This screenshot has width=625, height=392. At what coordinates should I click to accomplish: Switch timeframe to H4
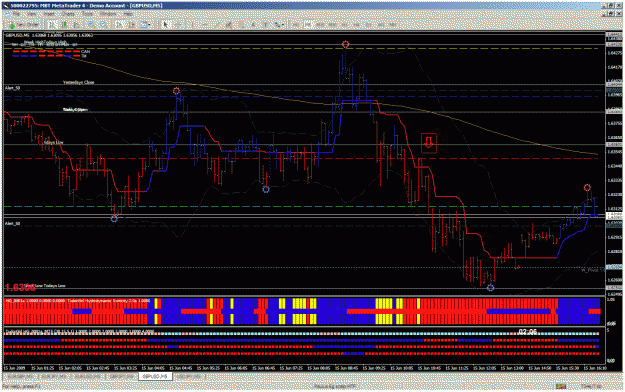[x=356, y=25]
